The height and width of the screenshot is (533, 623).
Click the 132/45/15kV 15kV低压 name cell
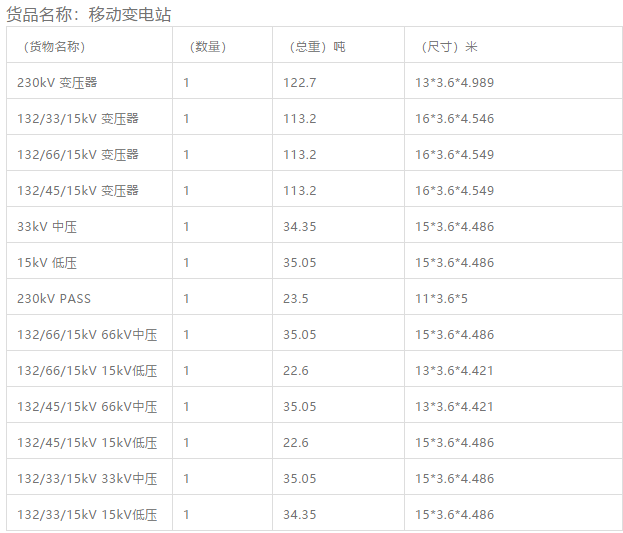coord(87,443)
